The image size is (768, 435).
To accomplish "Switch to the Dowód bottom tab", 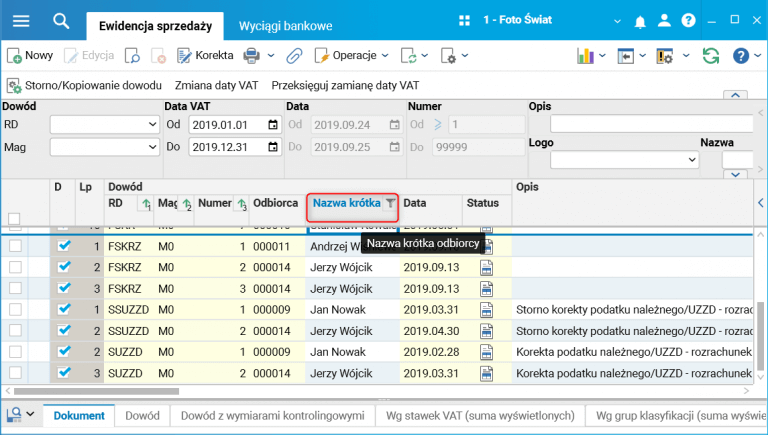I will (143, 415).
